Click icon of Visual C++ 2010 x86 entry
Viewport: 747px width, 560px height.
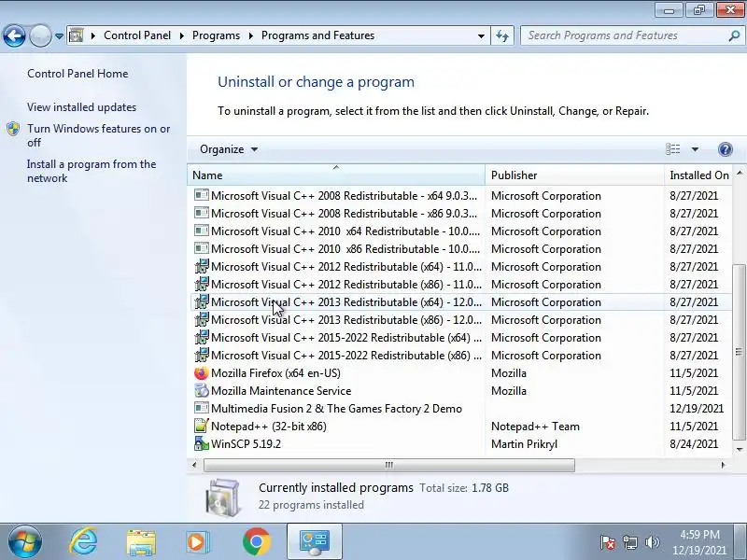point(201,248)
